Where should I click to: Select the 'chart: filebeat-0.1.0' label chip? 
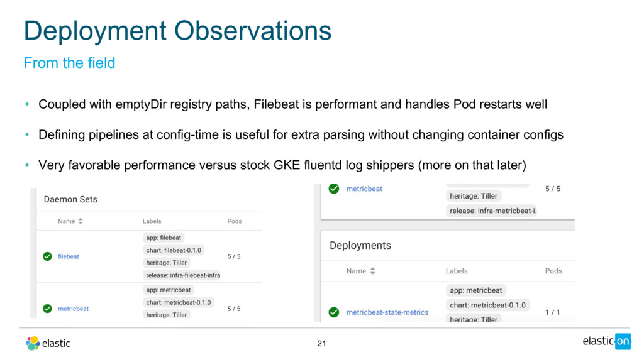pyautogui.click(x=174, y=250)
